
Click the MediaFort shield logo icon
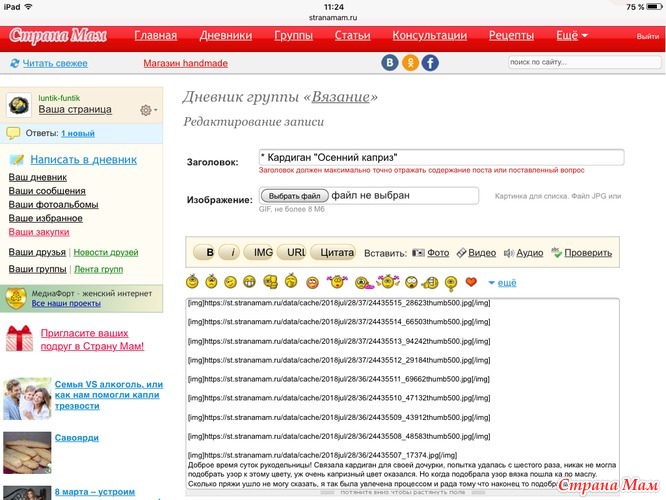16,298
